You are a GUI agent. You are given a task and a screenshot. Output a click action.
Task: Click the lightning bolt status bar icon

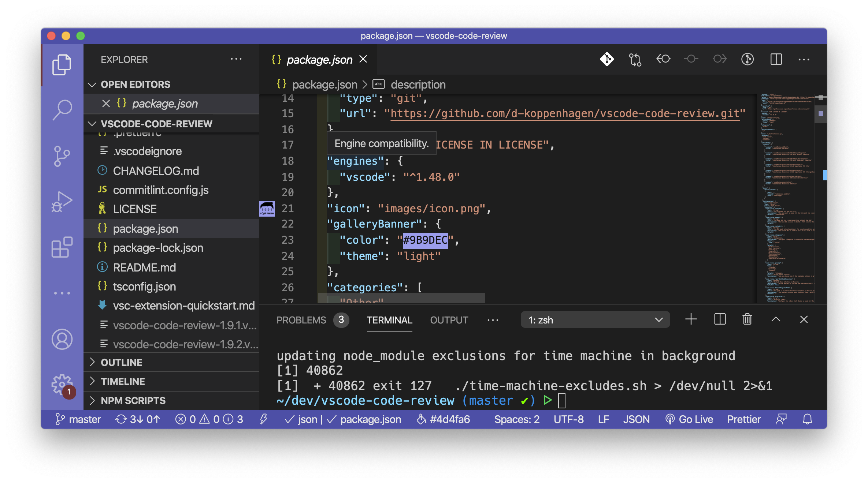click(x=263, y=419)
